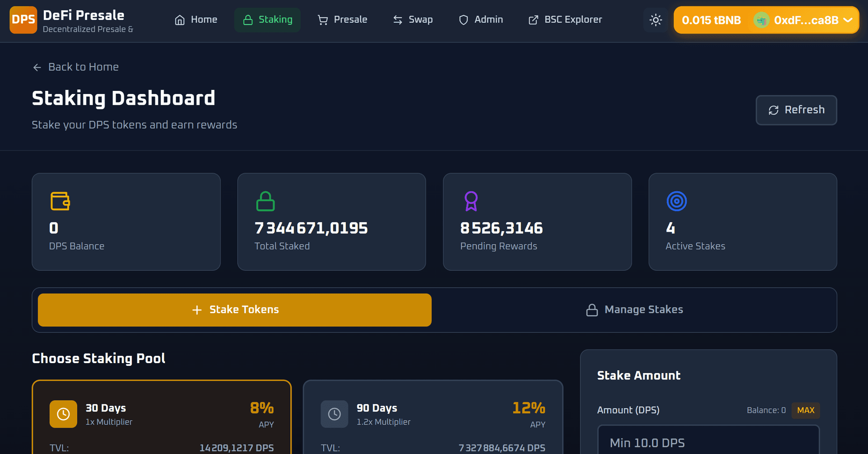868x454 pixels.
Task: Switch to the Manage Stakes tab
Action: (634, 310)
